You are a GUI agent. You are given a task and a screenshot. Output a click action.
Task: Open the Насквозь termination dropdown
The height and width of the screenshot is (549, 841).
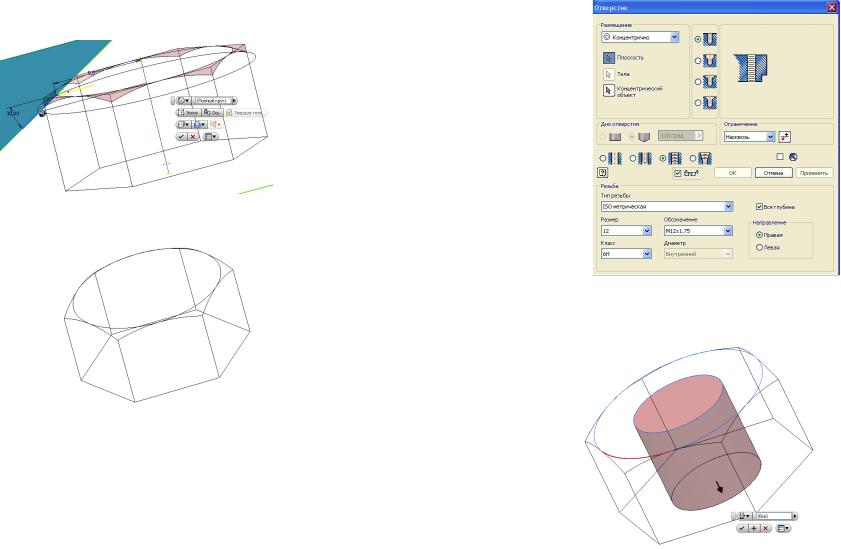tap(770, 137)
